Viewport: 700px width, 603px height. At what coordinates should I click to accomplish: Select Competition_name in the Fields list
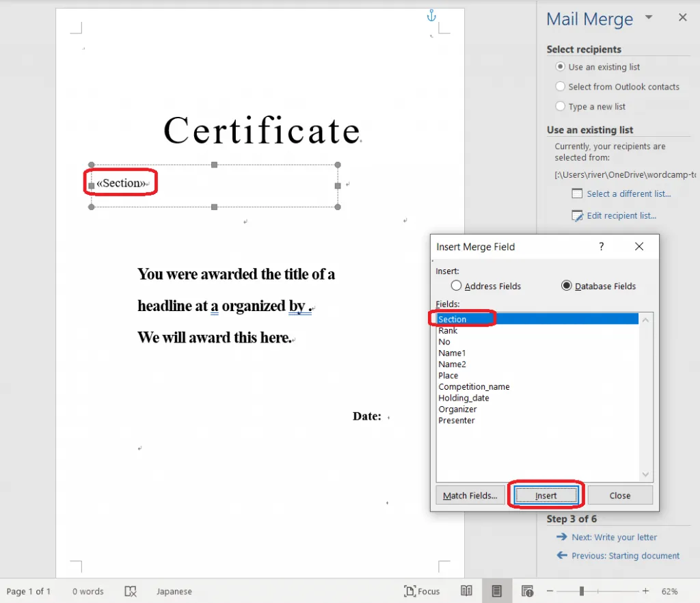(474, 387)
